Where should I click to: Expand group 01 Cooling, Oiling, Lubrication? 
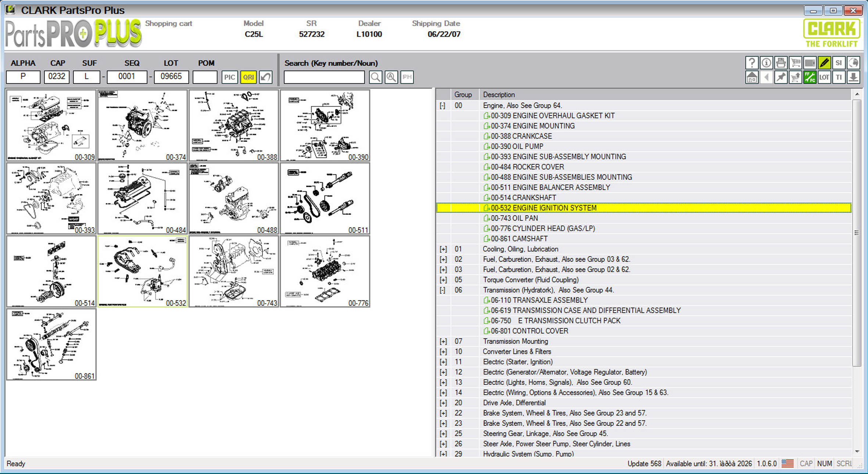(x=443, y=249)
